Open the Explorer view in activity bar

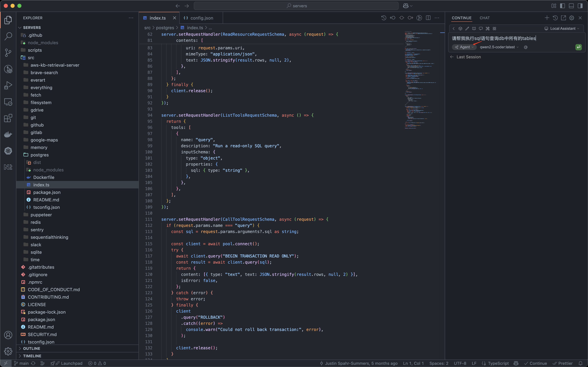click(8, 20)
